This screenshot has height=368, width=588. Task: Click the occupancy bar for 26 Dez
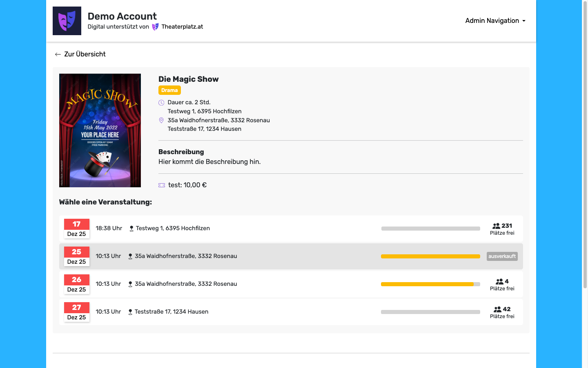(x=430, y=284)
